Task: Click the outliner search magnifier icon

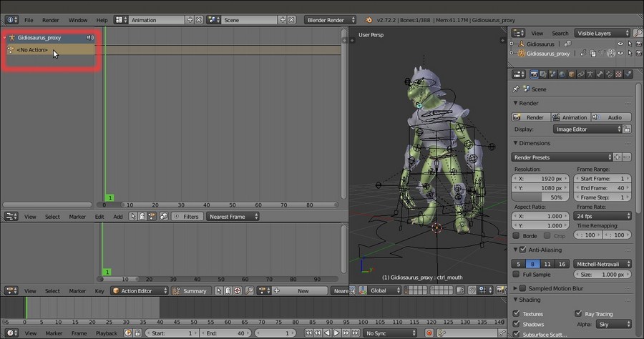Action: tap(638, 33)
